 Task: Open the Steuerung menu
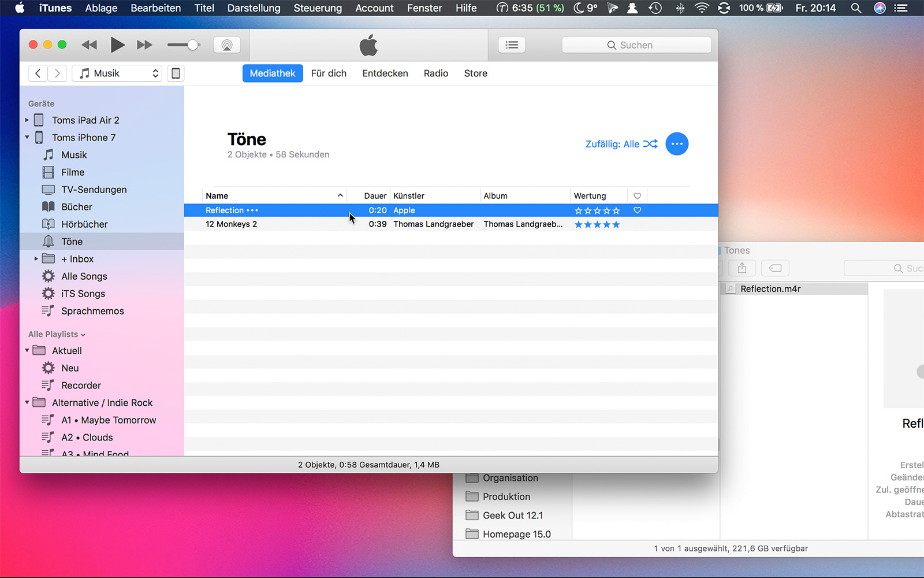point(318,8)
